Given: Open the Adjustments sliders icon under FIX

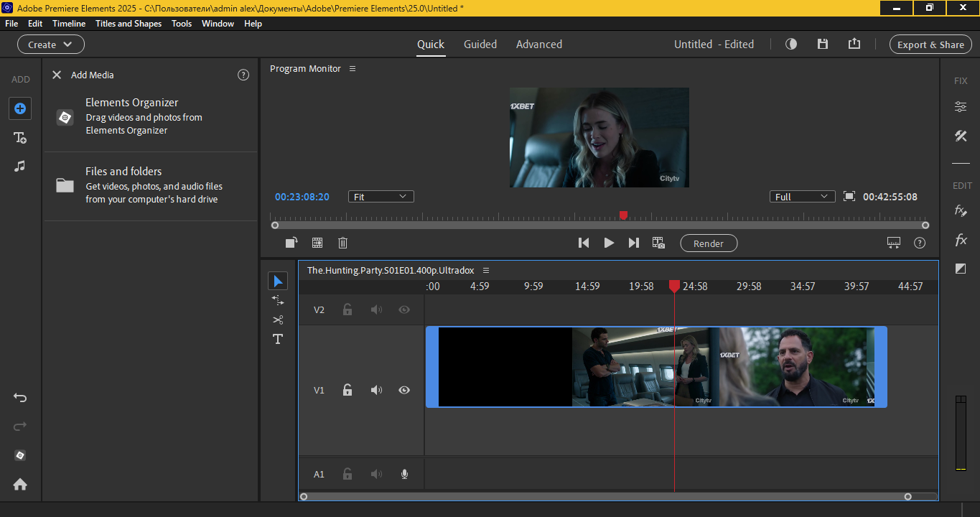Looking at the screenshot, I should 961,107.
